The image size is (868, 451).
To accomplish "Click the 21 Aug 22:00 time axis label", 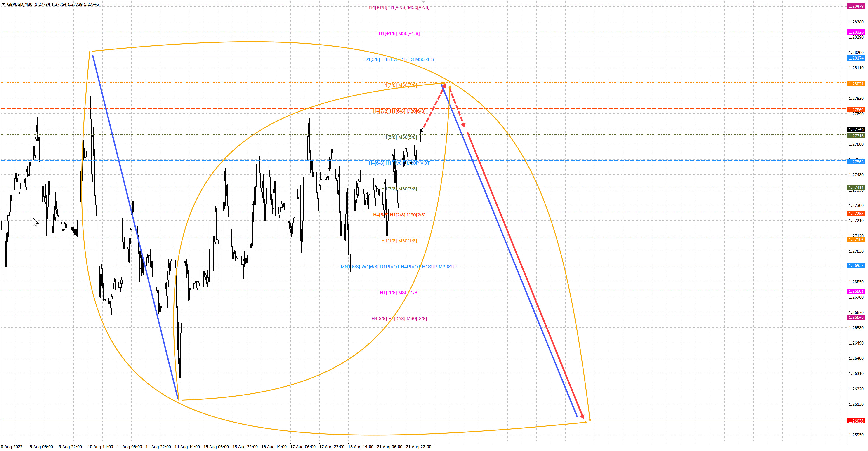I will pos(418,447).
